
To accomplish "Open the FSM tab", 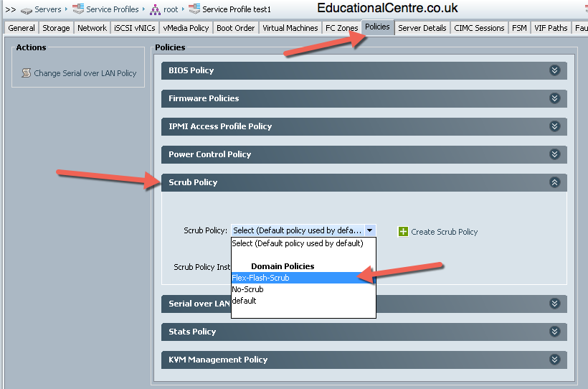I will (519, 28).
